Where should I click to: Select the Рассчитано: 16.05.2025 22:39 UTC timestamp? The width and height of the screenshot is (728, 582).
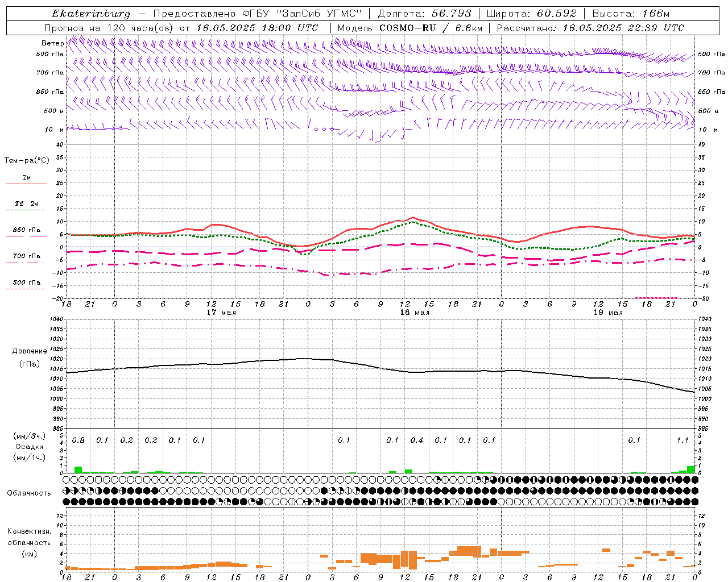[590, 28]
